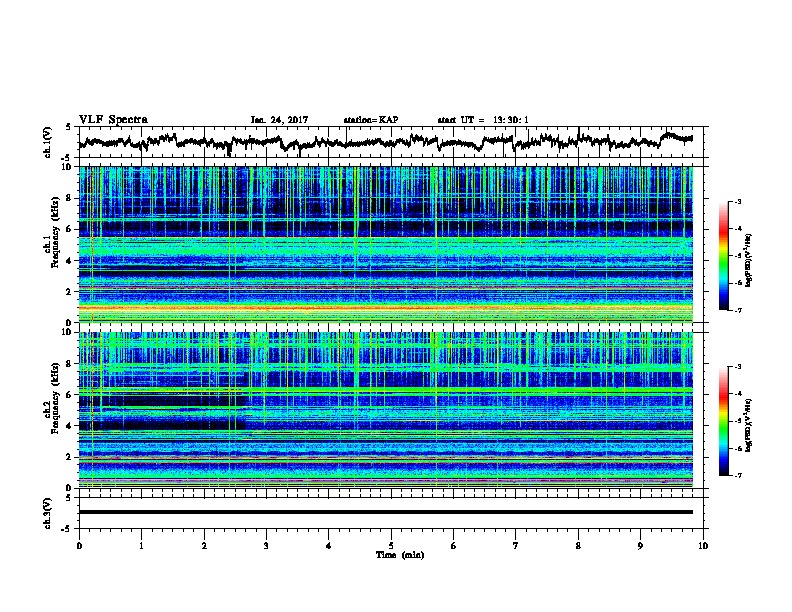Click the red-orange band near 1 kHz in ch.1 spectrogram
Image resolution: width=792 pixels, height=612 pixels.
[x=386, y=308]
